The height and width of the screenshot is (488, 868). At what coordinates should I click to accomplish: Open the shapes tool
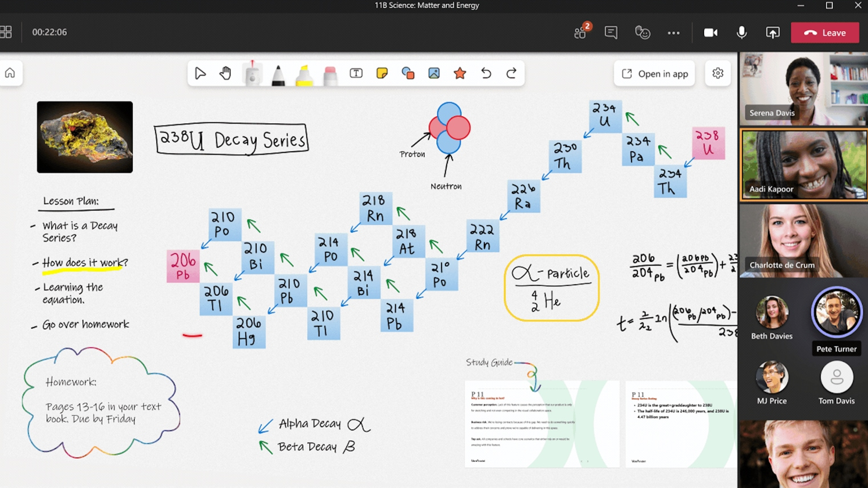click(408, 74)
